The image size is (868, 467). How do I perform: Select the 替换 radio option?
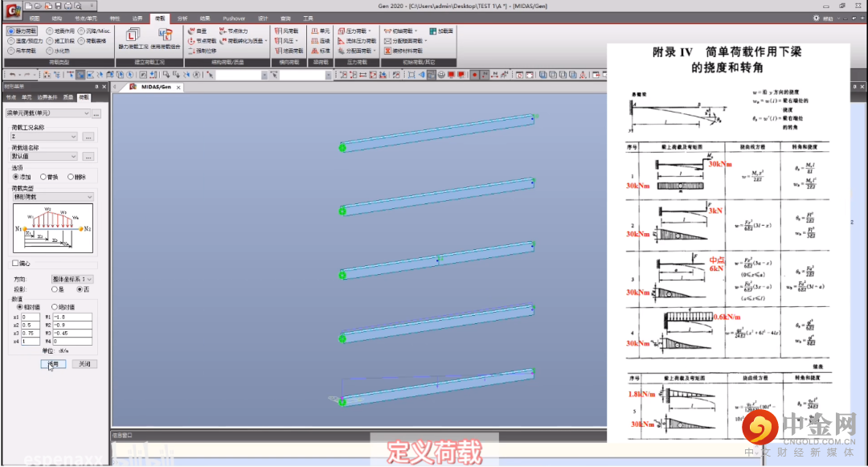48,177
